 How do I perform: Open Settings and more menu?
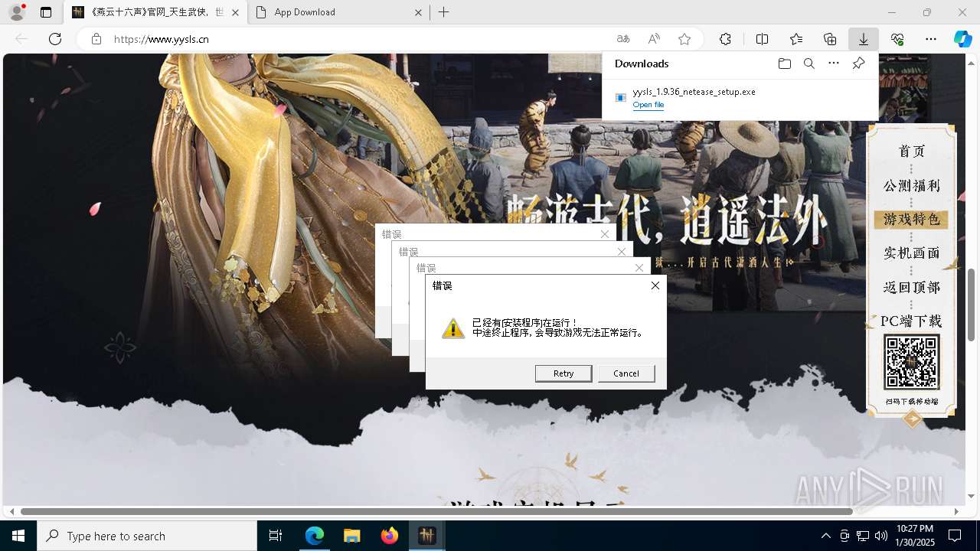pyautogui.click(x=931, y=39)
